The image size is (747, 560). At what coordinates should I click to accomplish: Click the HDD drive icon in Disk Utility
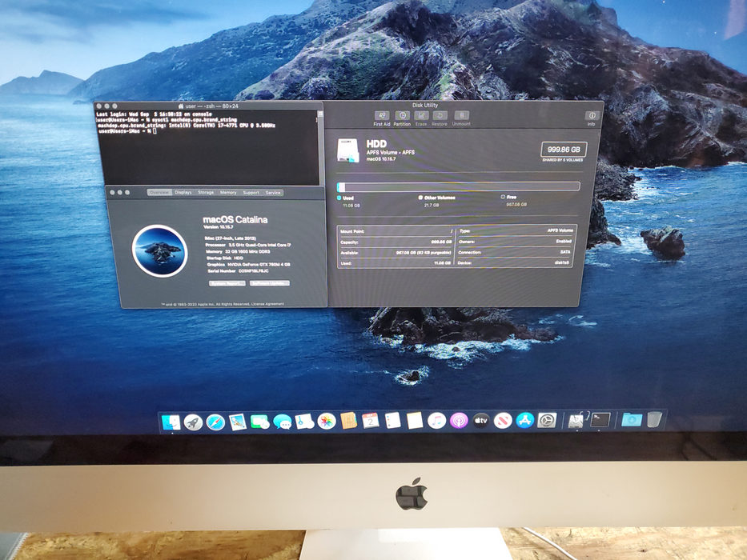[347, 150]
